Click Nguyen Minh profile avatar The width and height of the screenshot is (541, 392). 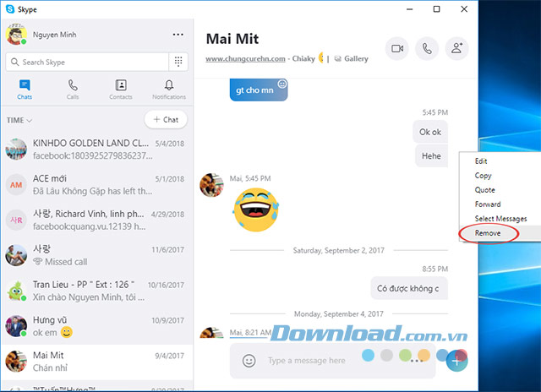[16, 35]
